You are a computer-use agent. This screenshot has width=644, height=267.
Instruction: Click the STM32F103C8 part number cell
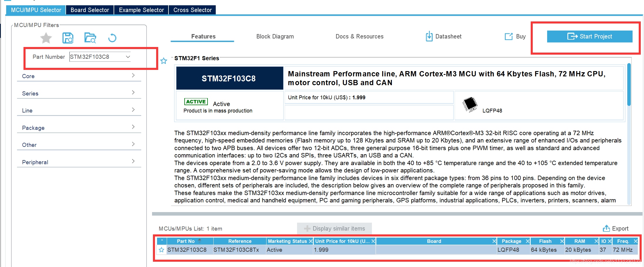190,250
